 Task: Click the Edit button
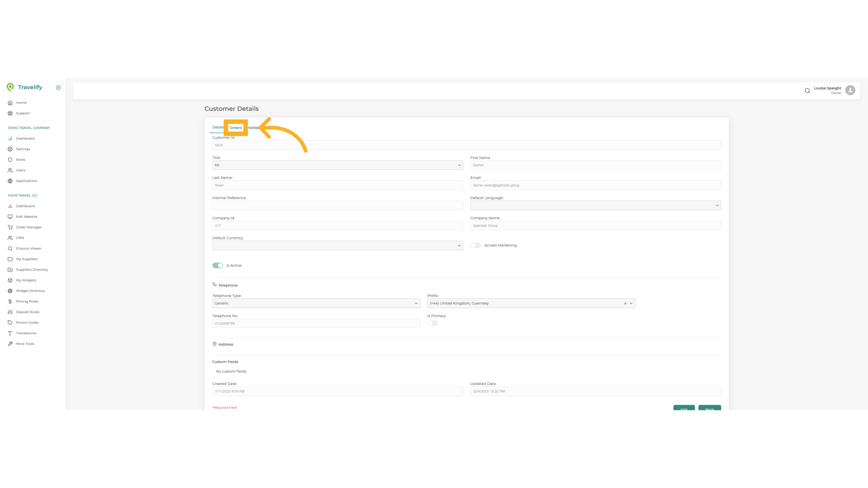click(x=684, y=409)
